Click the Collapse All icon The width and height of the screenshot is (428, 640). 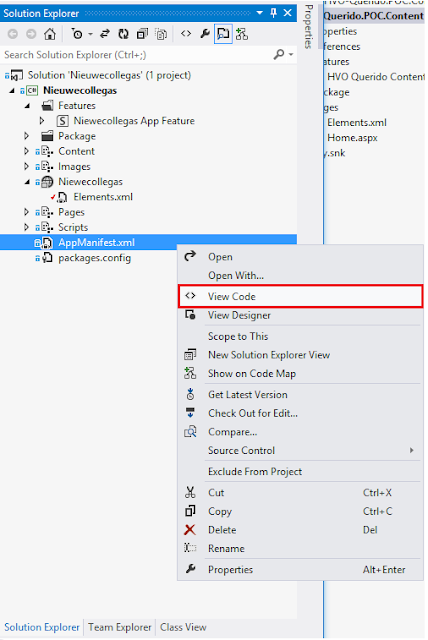(x=142, y=34)
